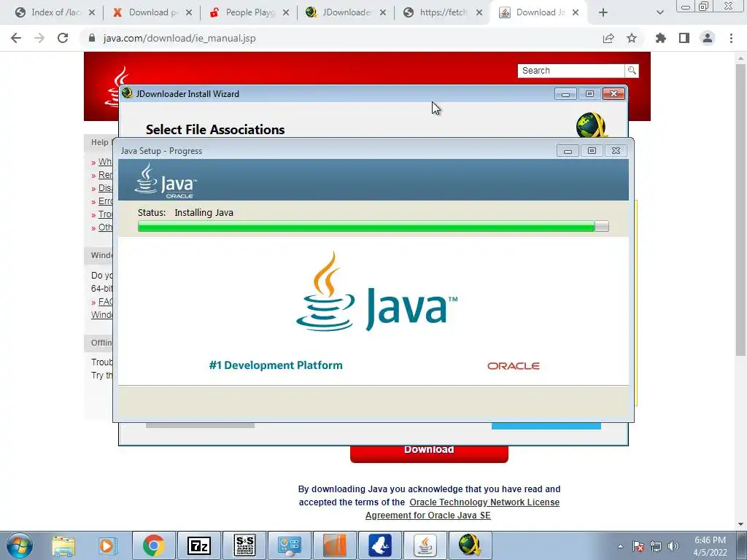The image size is (747, 560).
Task: Click JDownloader Install Wizard title icon
Action: [127, 93]
